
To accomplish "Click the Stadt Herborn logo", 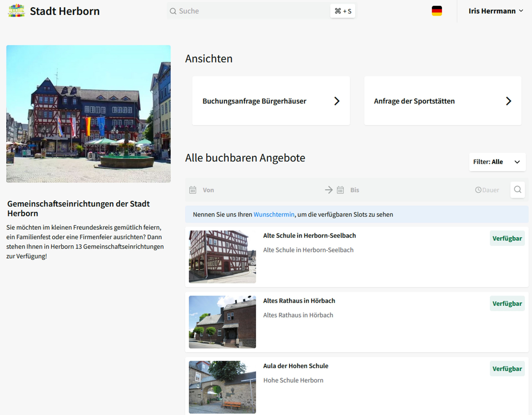I will pyautogui.click(x=16, y=11).
